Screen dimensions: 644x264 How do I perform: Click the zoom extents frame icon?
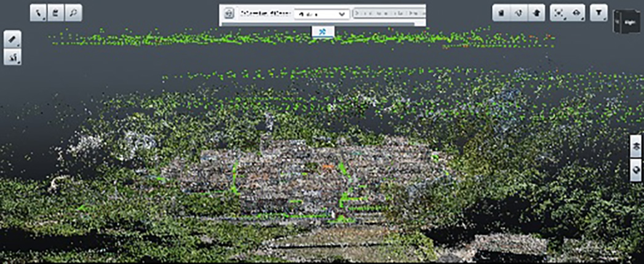[x=559, y=14]
